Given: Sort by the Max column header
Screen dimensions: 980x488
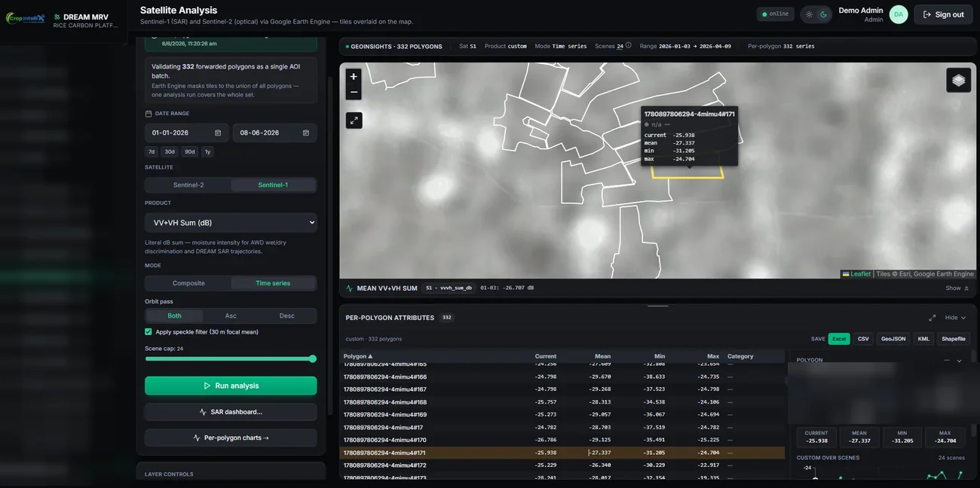Looking at the screenshot, I should click(713, 356).
